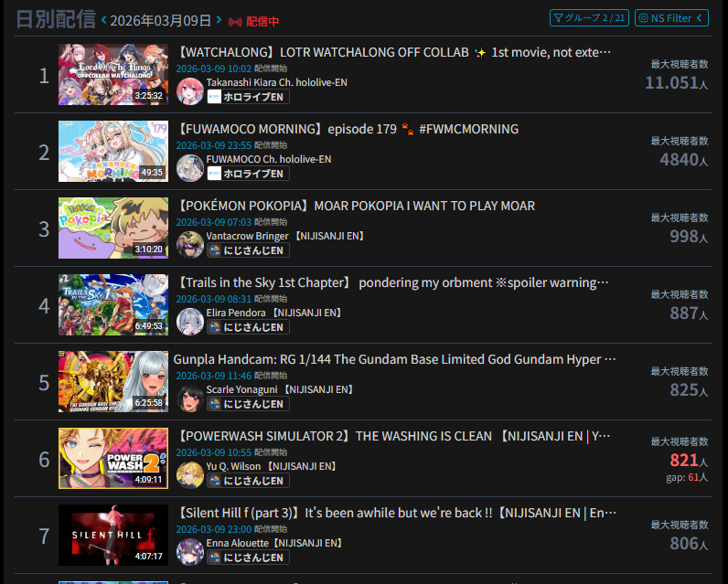
Task: Open the LOTR WATCHALONG OFF COLLAB title
Action: (393, 52)
